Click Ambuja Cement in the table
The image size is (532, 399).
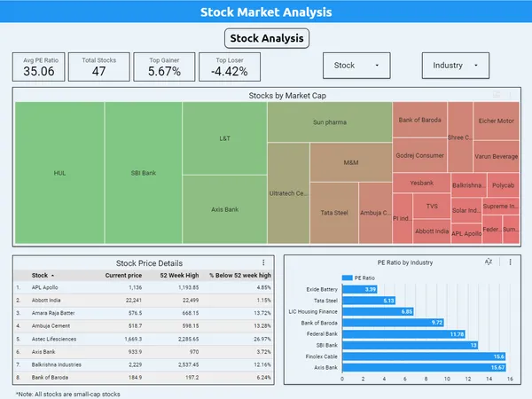tap(51, 325)
